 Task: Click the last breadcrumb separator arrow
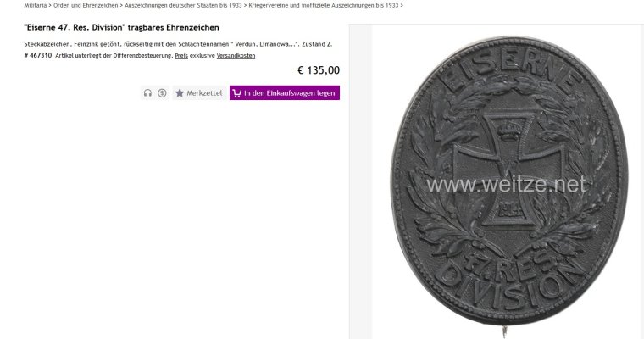point(402,5)
